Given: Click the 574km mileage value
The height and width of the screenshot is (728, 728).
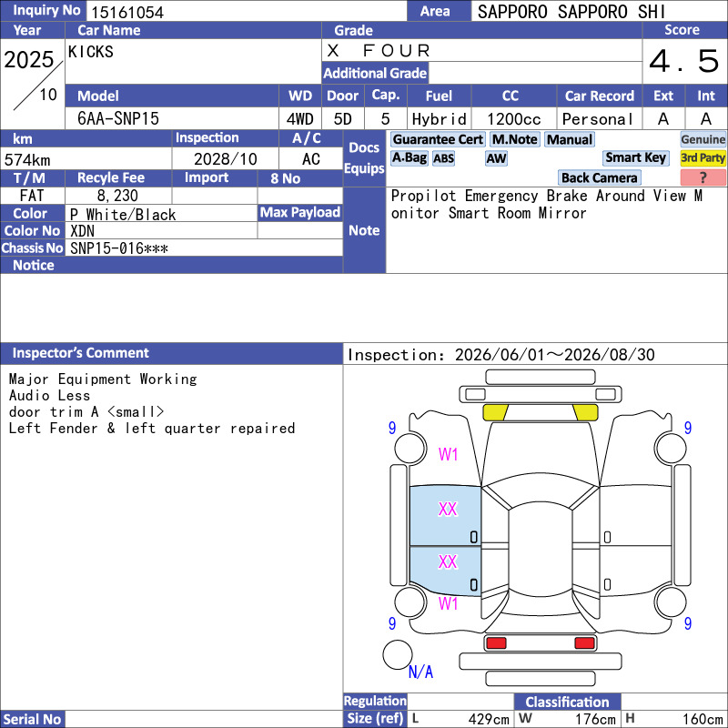Looking at the screenshot, I should pyautogui.click(x=27, y=160).
